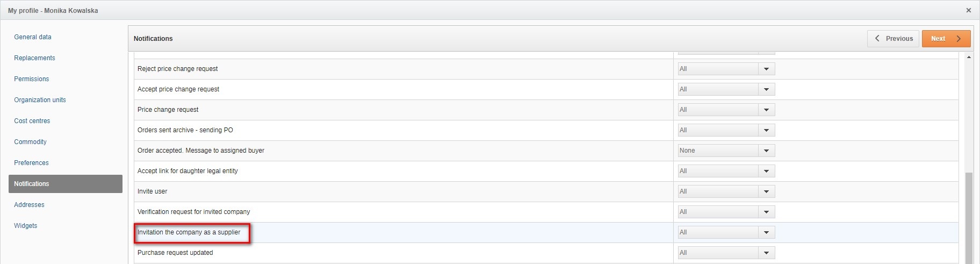Click the scroll up arrow of notifications list
Screen dimensions: 980x264
pyautogui.click(x=969, y=57)
